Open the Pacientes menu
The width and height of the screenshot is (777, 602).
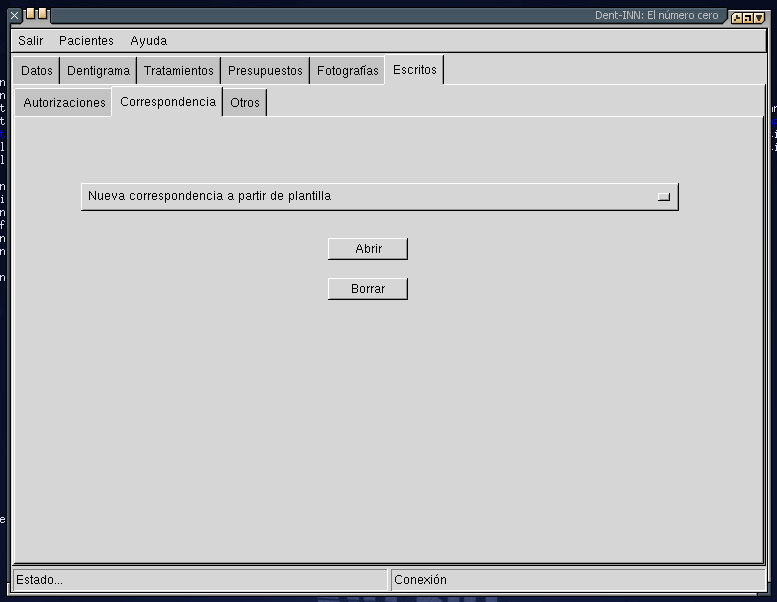pyautogui.click(x=86, y=41)
